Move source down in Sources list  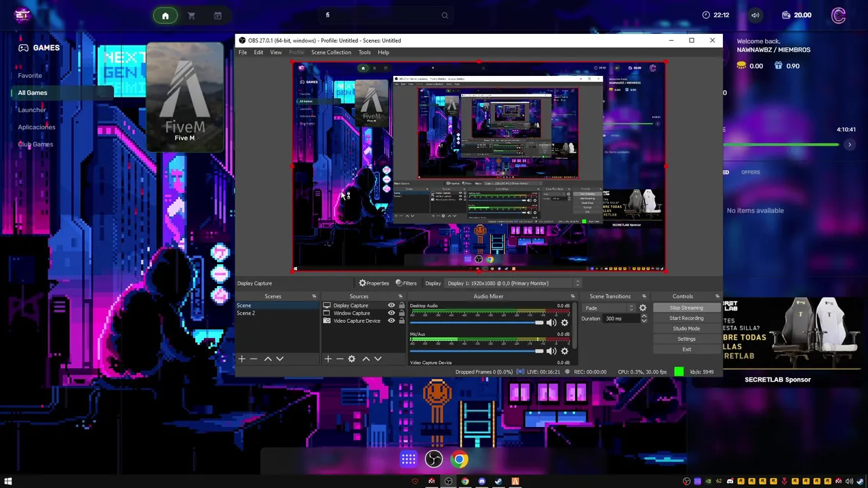pyautogui.click(x=378, y=359)
